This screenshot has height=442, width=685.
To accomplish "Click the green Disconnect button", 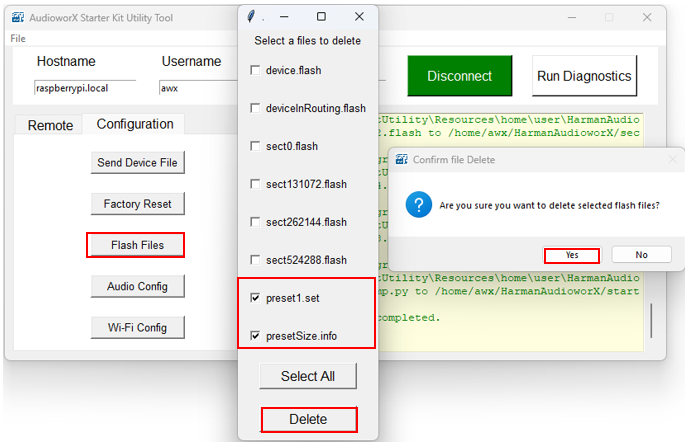I will (x=460, y=76).
